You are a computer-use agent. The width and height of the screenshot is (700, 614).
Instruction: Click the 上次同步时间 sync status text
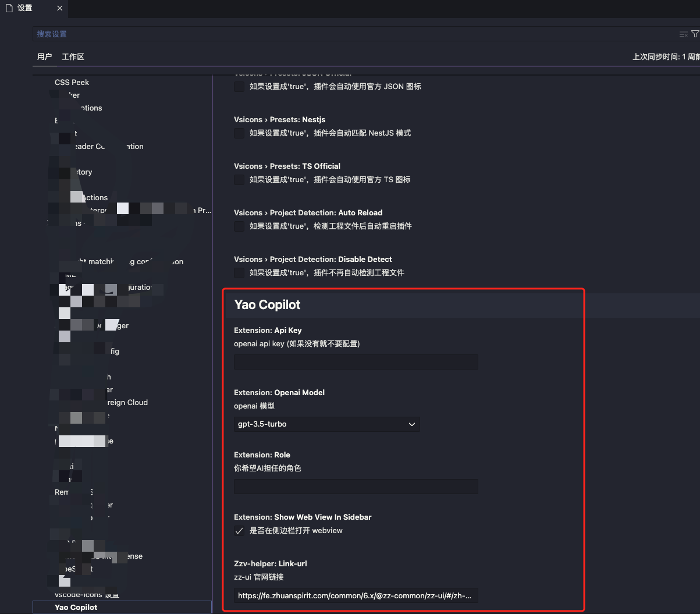666,56
